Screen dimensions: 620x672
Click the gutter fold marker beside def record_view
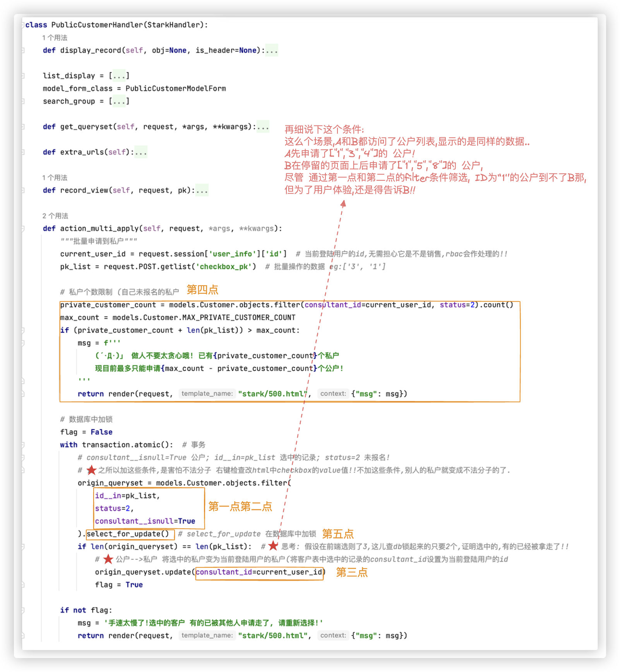(23, 190)
